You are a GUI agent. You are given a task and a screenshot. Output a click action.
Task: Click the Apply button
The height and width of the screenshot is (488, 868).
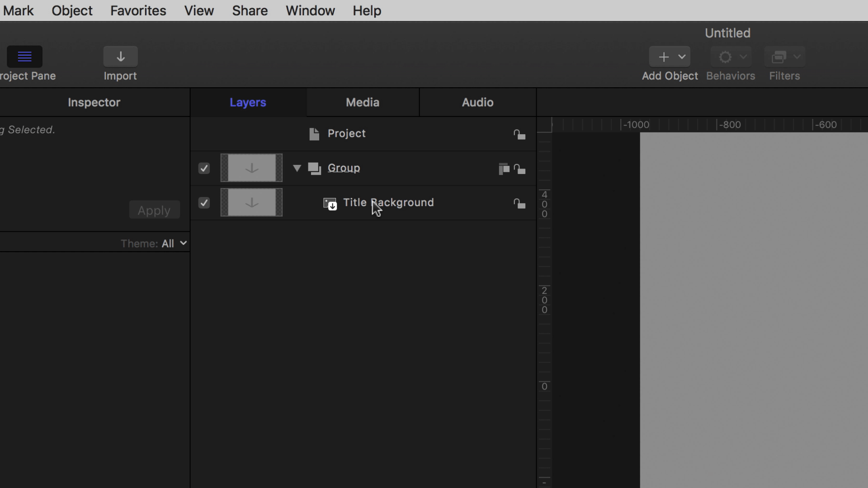coord(154,210)
